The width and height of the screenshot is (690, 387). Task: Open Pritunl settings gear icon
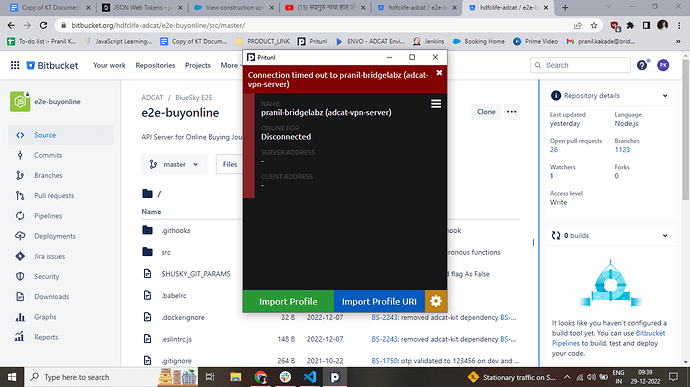coord(436,301)
